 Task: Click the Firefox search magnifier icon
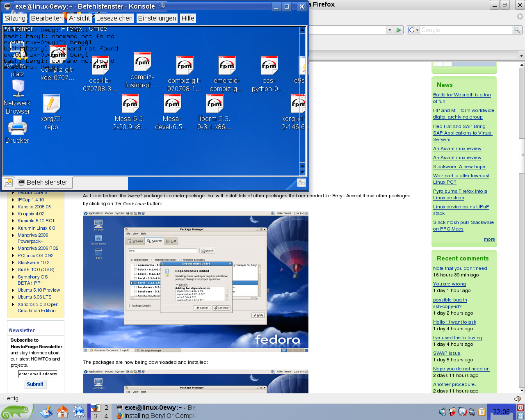click(x=517, y=30)
